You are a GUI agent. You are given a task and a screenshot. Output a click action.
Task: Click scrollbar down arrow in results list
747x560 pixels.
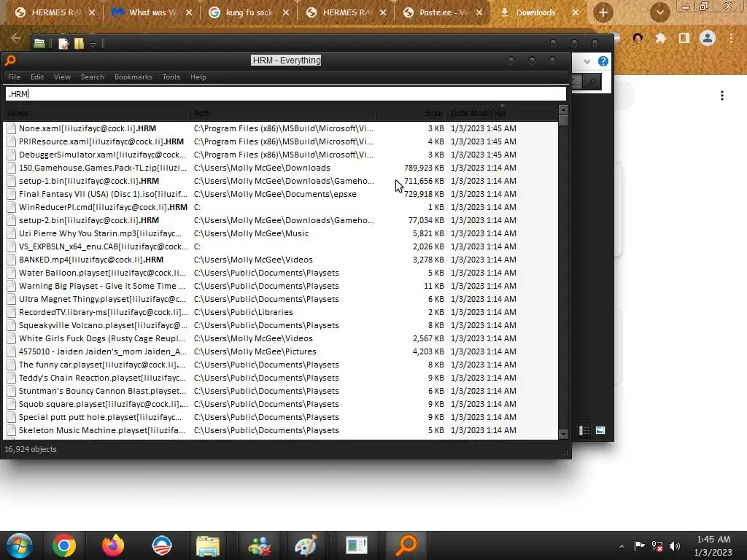coord(563,435)
